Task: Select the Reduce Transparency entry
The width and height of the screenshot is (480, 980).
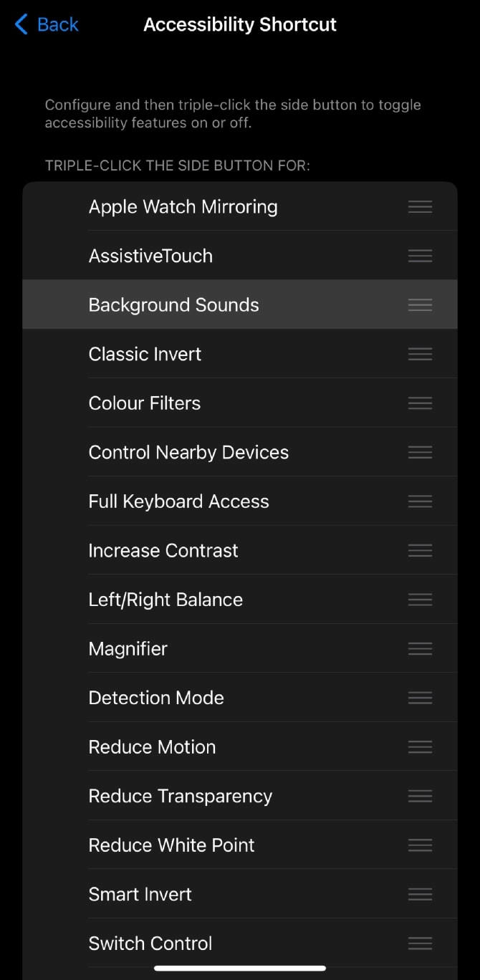Action: [181, 796]
